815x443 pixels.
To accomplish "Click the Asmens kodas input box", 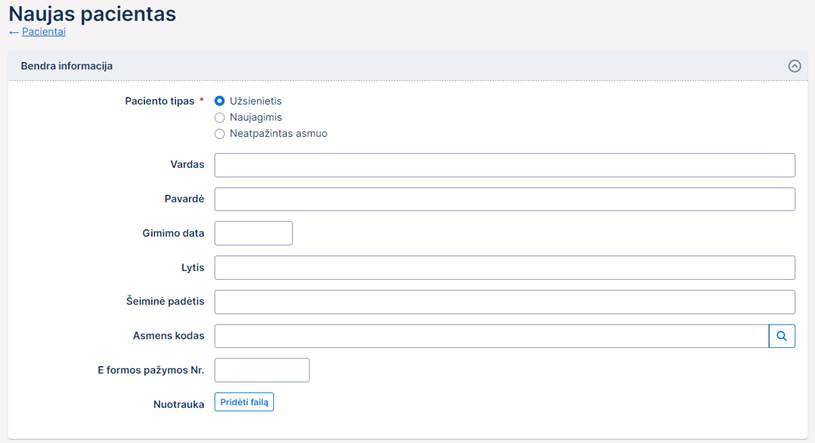I will point(490,336).
